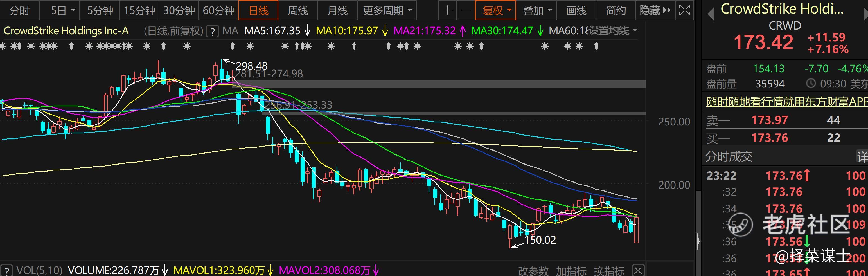
Task: Click the 150.02 low price label
Action: point(540,240)
